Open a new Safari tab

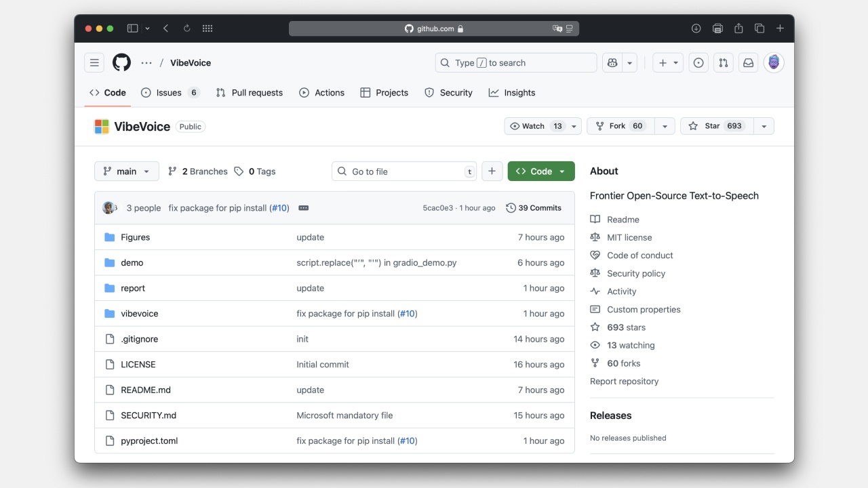(x=780, y=28)
